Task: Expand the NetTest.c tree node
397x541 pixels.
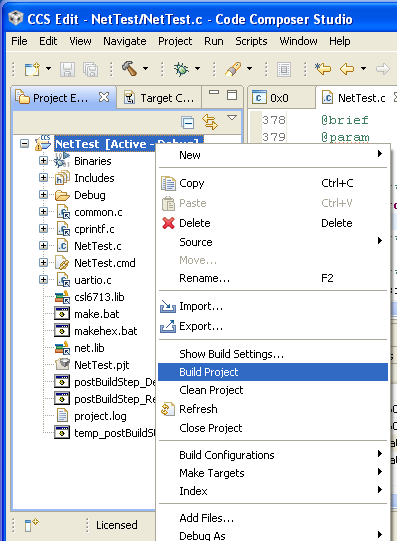Action: tap(43, 246)
